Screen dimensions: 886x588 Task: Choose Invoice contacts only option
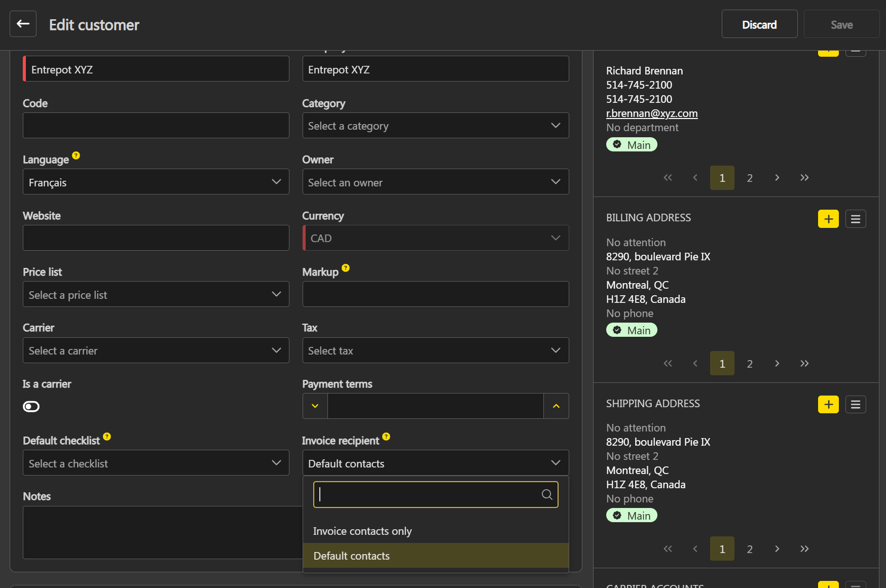click(435, 531)
